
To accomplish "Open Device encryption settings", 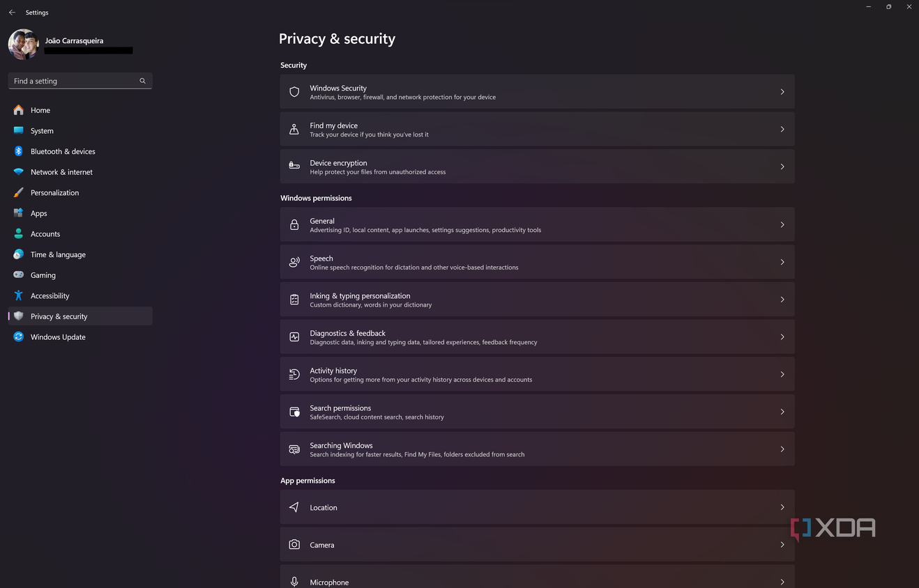I will [x=537, y=167].
